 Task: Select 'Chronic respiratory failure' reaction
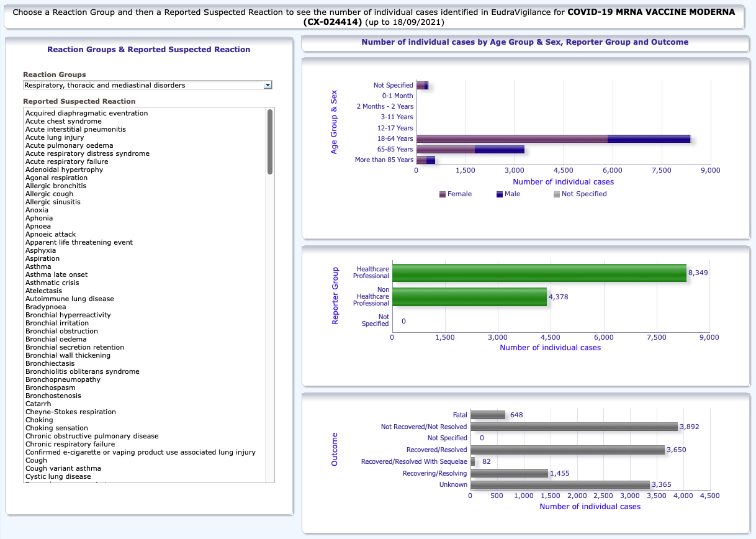click(70, 444)
